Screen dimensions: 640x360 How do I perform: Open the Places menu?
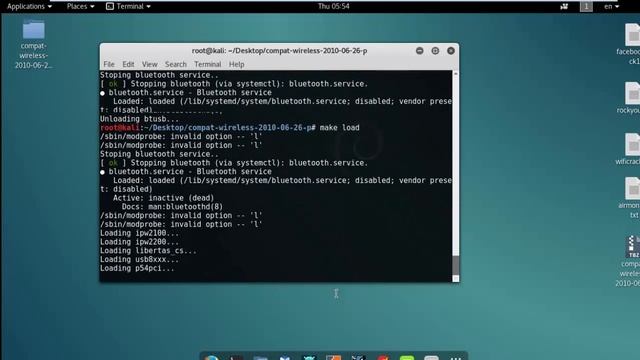(80, 6)
